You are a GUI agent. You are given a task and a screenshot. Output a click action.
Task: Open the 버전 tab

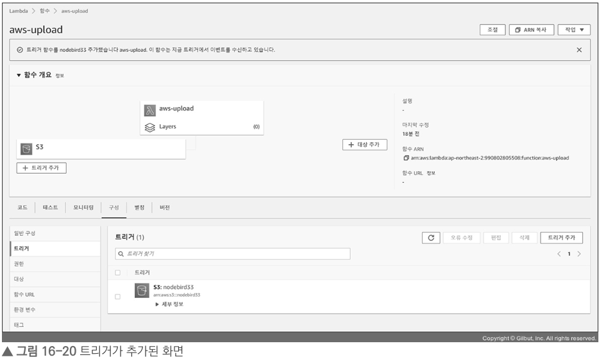coord(165,208)
